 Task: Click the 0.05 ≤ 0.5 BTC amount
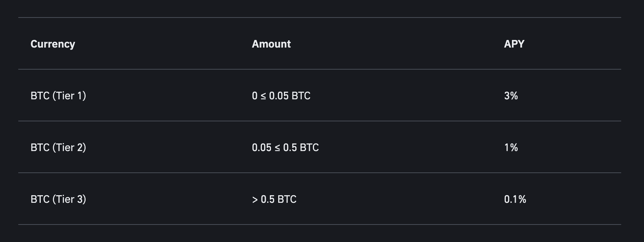[x=285, y=148]
